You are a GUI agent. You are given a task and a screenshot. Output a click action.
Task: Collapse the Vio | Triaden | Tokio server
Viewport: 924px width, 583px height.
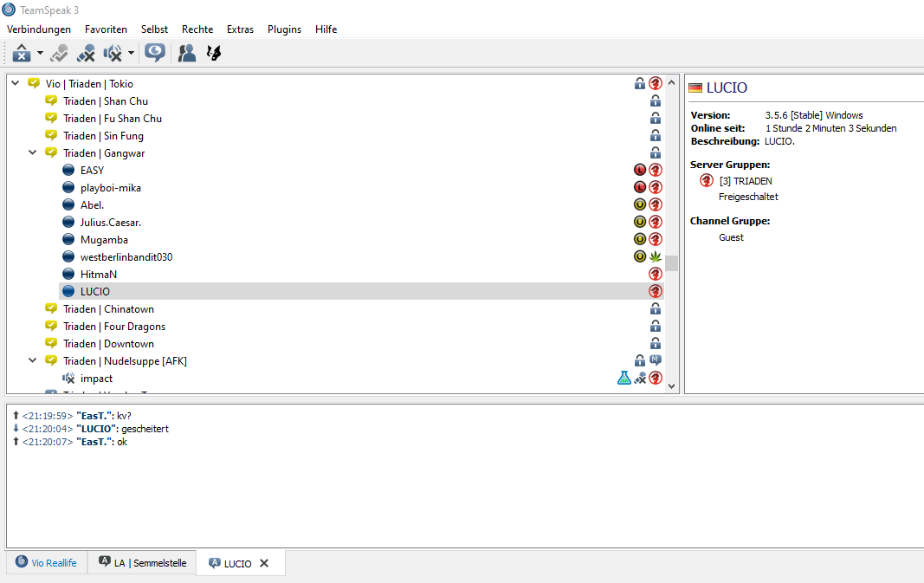click(16, 84)
